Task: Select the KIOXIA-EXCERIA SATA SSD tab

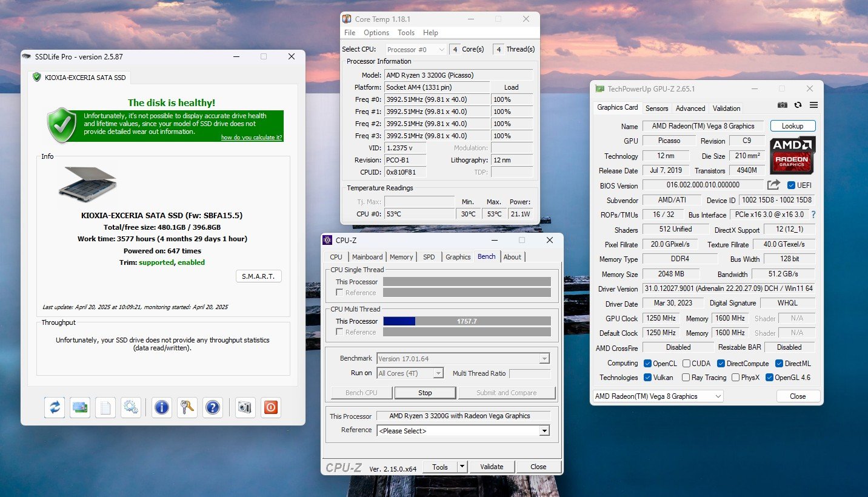Action: tap(79, 77)
